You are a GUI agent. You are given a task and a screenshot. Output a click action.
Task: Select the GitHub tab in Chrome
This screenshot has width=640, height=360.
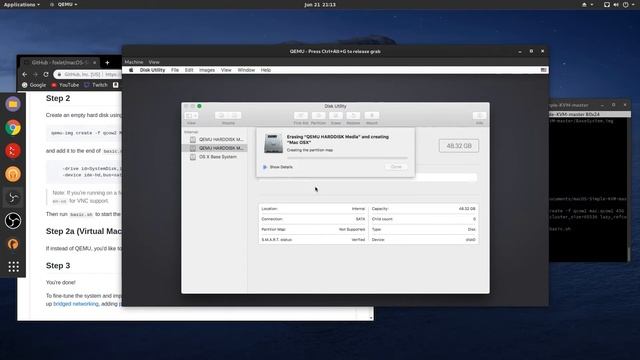[x=60, y=62]
